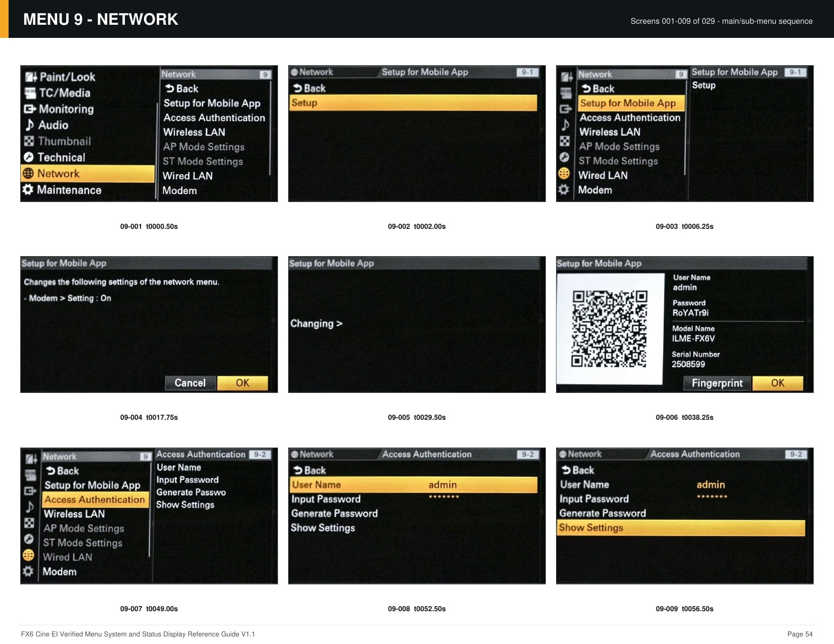
Task: Select highlighted Network row in screen 09-001
Action: (x=88, y=174)
